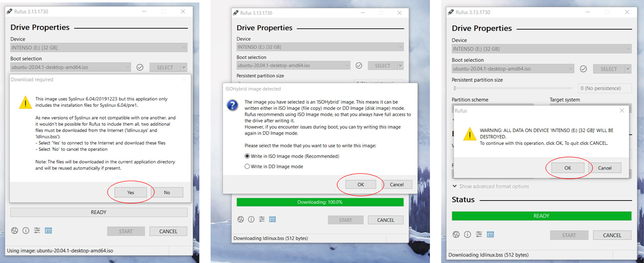
Task: Click No in the Download required dialog
Action: click(x=167, y=192)
